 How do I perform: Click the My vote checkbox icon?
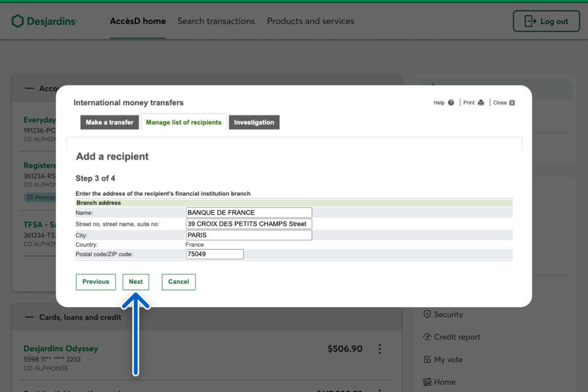pyautogui.click(x=427, y=359)
